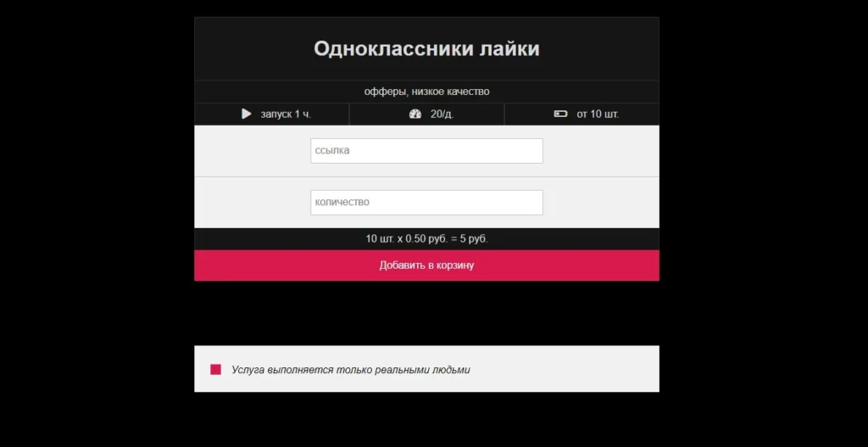Click the 20/д. speed label
The height and width of the screenshot is (447, 868).
click(442, 115)
